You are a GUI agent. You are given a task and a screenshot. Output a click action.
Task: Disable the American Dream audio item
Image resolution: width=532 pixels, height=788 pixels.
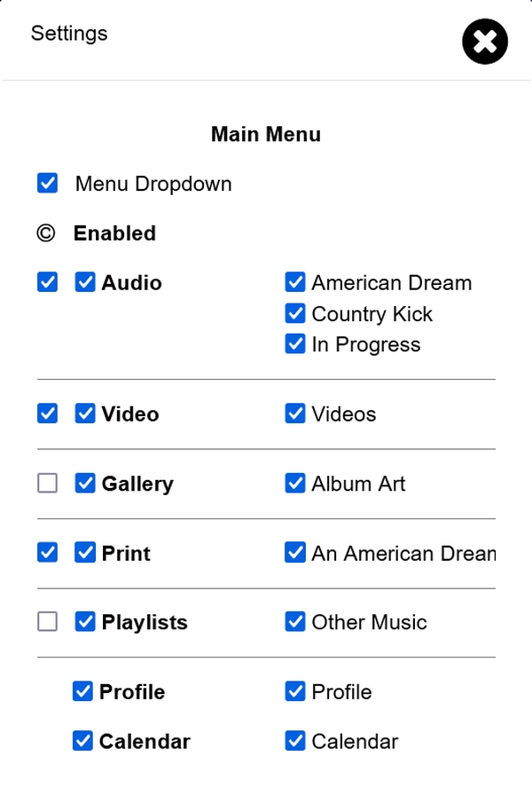pyautogui.click(x=295, y=283)
